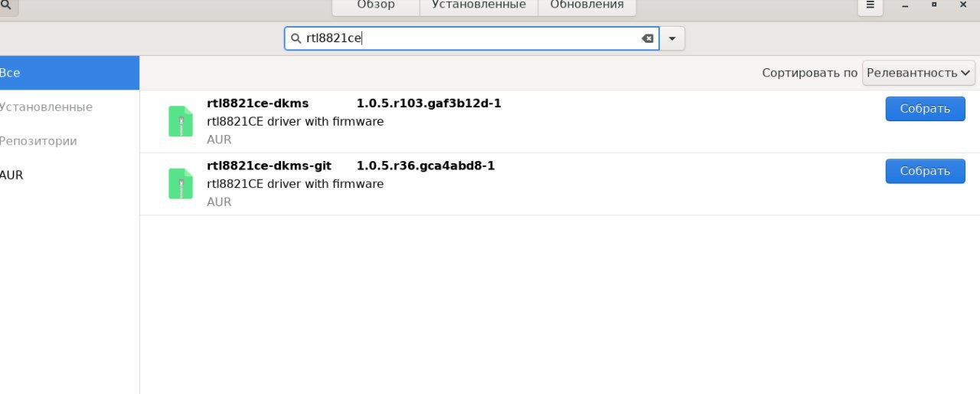Switch to the Обзор tab
Image resolution: width=980 pixels, height=394 pixels.
coord(376,5)
